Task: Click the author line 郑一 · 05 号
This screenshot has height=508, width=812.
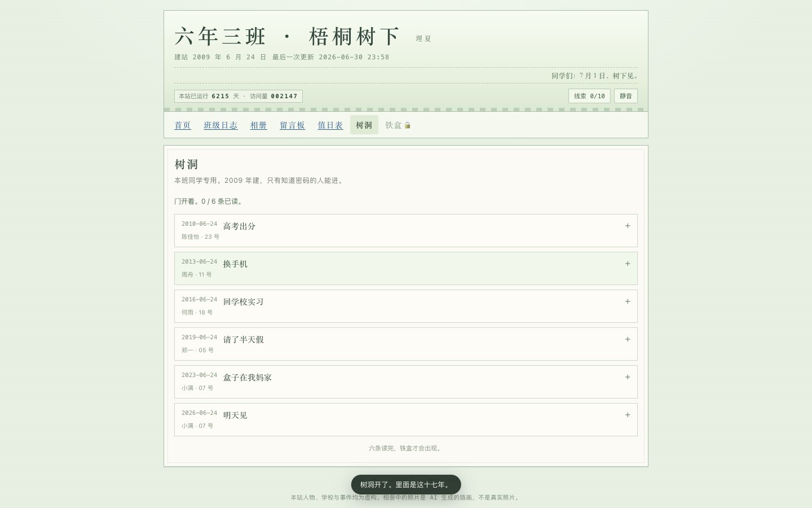Action: (197, 351)
